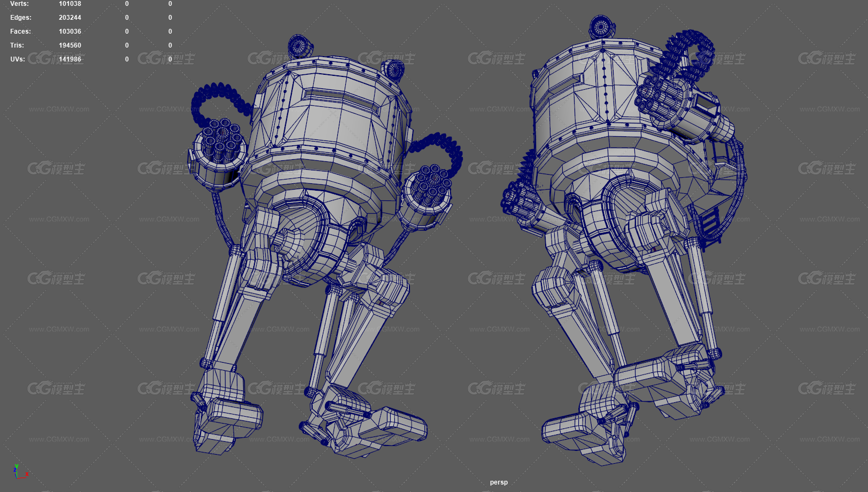The image size is (868, 492).
Task: Click the Edges count value 203244
Action: (x=70, y=18)
